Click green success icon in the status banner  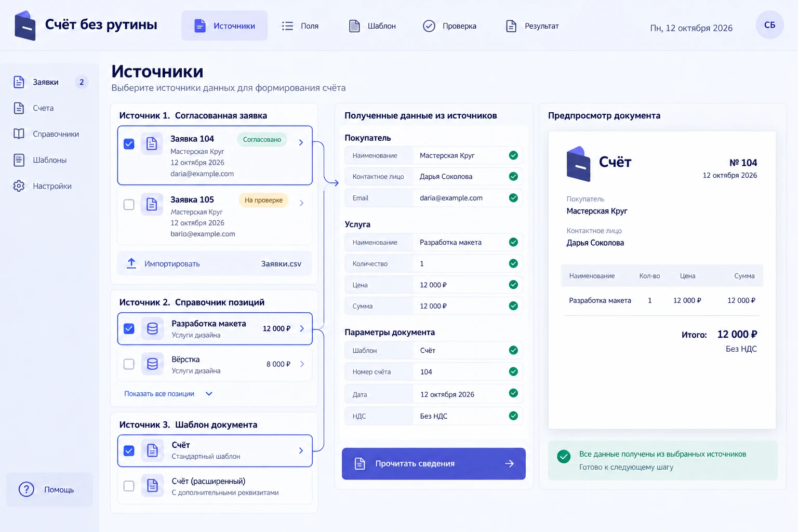click(564, 457)
